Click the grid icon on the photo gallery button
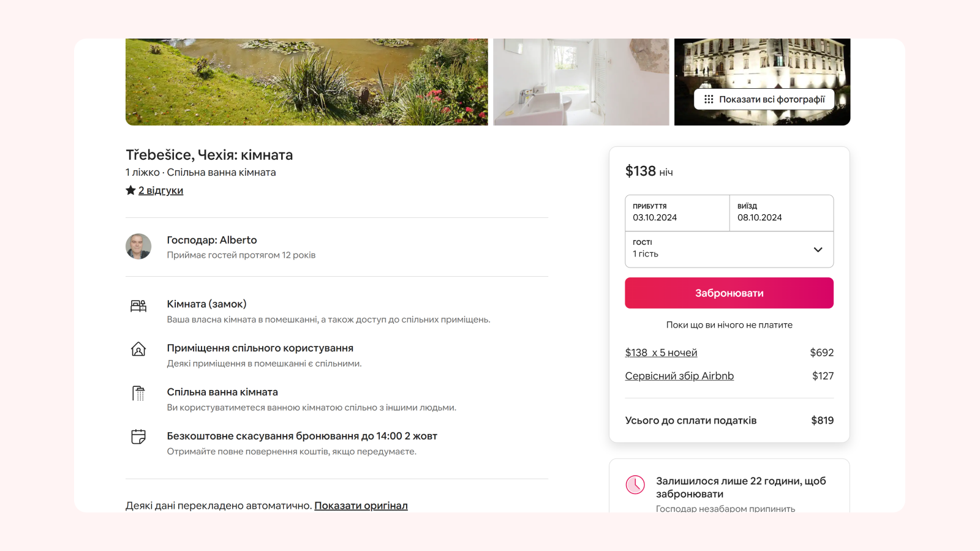Image resolution: width=980 pixels, height=551 pixels. coord(709,99)
